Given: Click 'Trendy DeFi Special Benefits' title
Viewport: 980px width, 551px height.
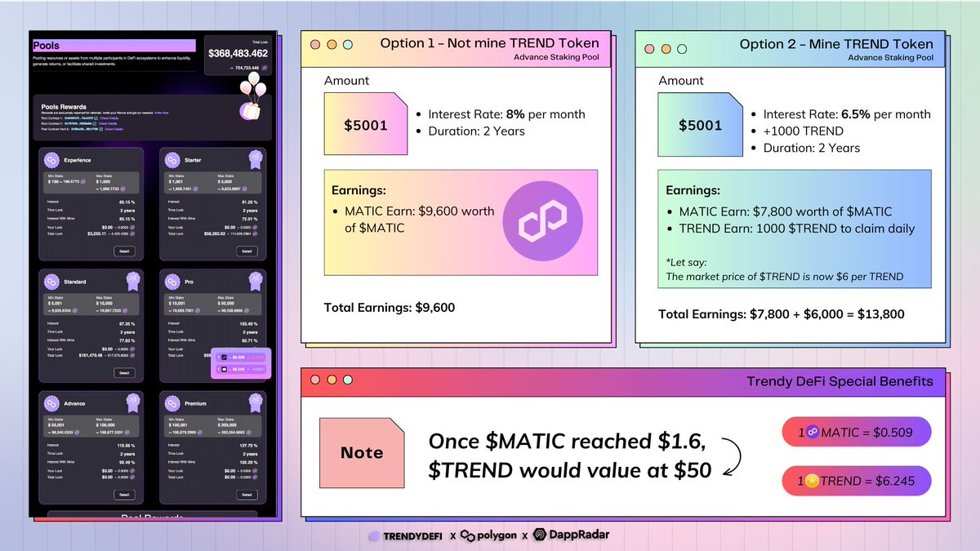Looking at the screenshot, I should pyautogui.click(x=840, y=381).
